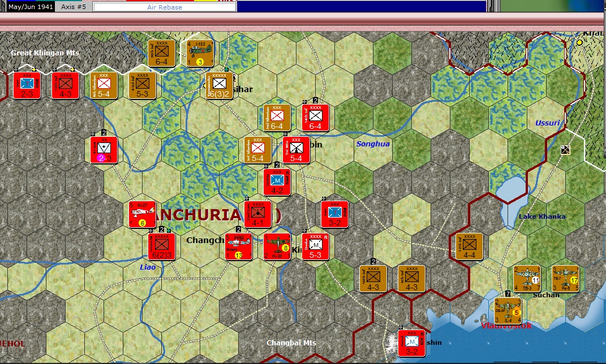Pick the red 3-2 territorial MAN unit

[335, 215]
